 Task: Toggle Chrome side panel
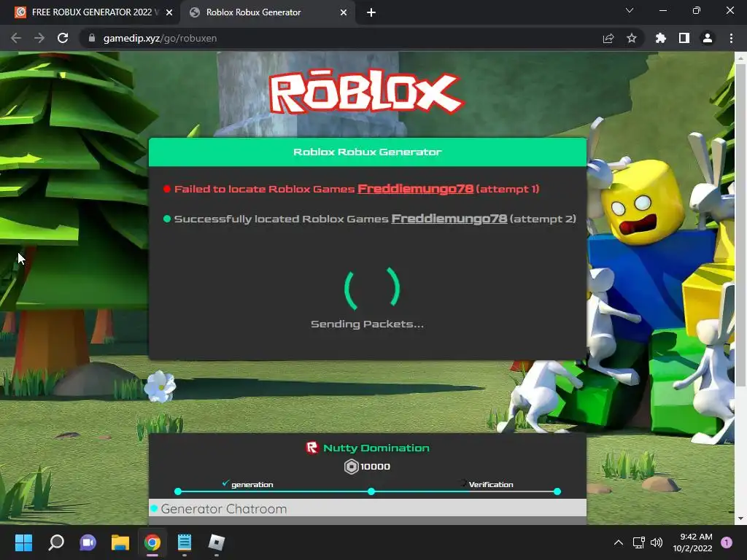click(x=684, y=38)
